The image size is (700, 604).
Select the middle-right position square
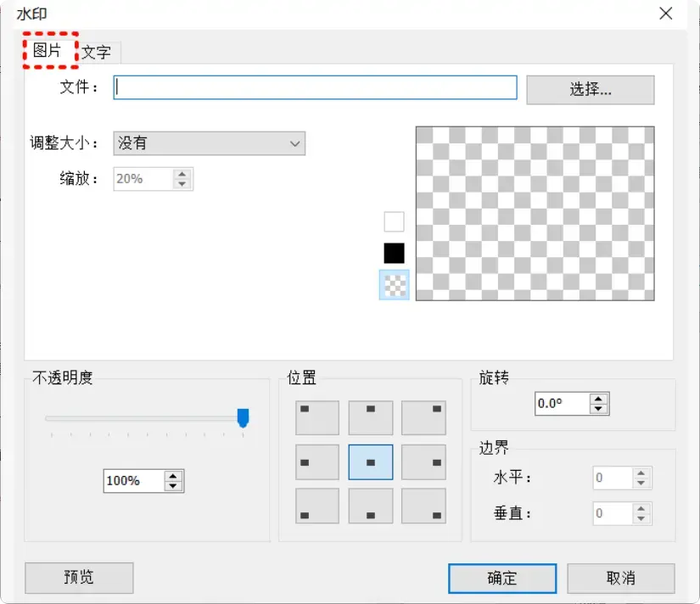[x=424, y=462]
